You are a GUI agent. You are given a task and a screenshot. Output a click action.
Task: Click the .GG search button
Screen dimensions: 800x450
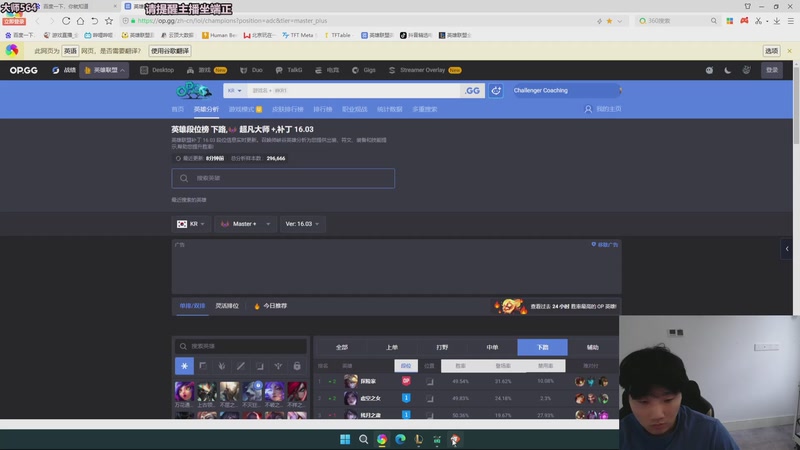click(472, 90)
